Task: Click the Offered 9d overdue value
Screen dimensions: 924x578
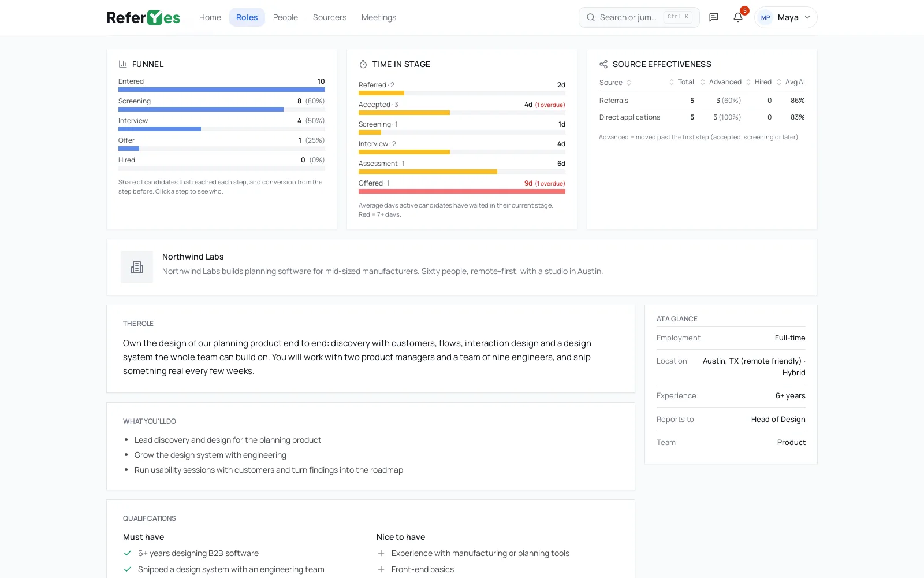Action: pyautogui.click(x=545, y=183)
